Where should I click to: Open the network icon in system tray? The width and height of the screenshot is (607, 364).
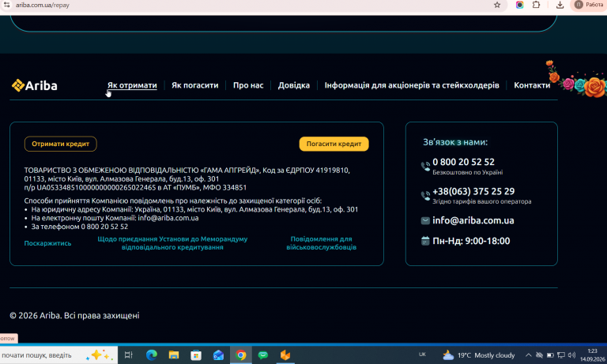[561, 355]
